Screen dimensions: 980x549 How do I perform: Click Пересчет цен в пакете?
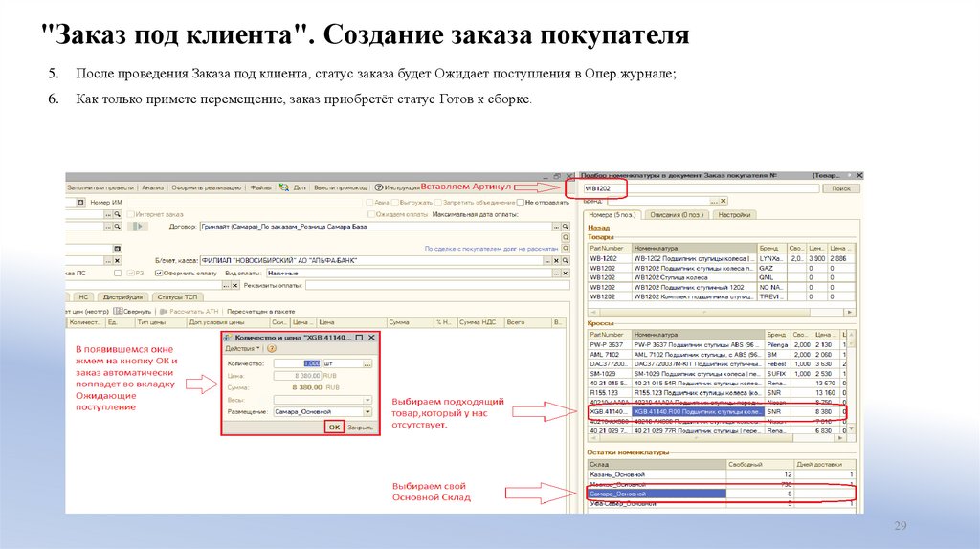[260, 311]
